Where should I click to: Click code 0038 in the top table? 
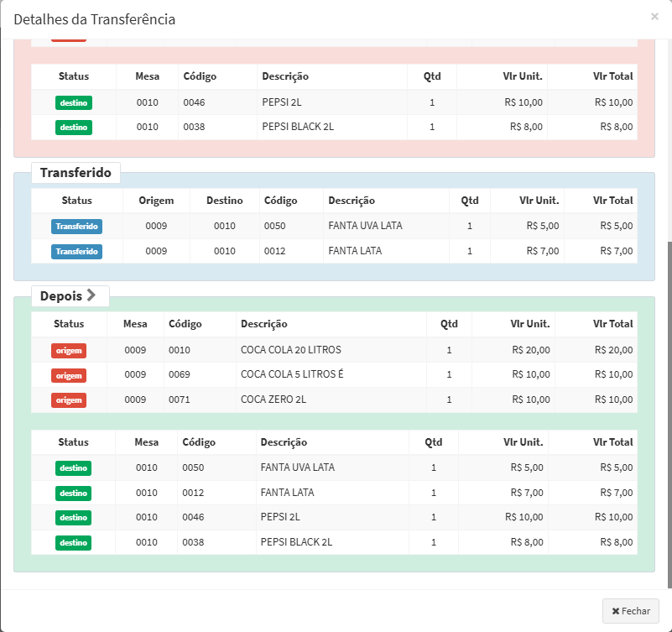click(x=194, y=127)
